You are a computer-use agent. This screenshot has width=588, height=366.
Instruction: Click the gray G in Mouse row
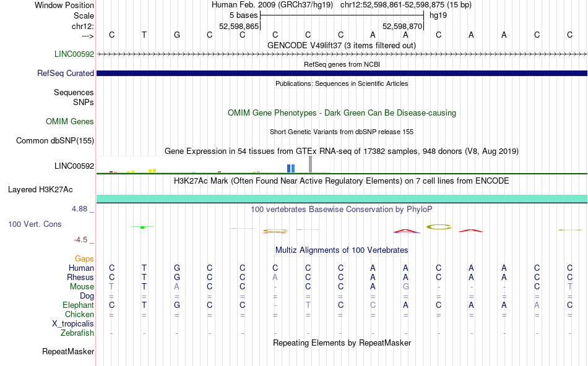(406, 287)
